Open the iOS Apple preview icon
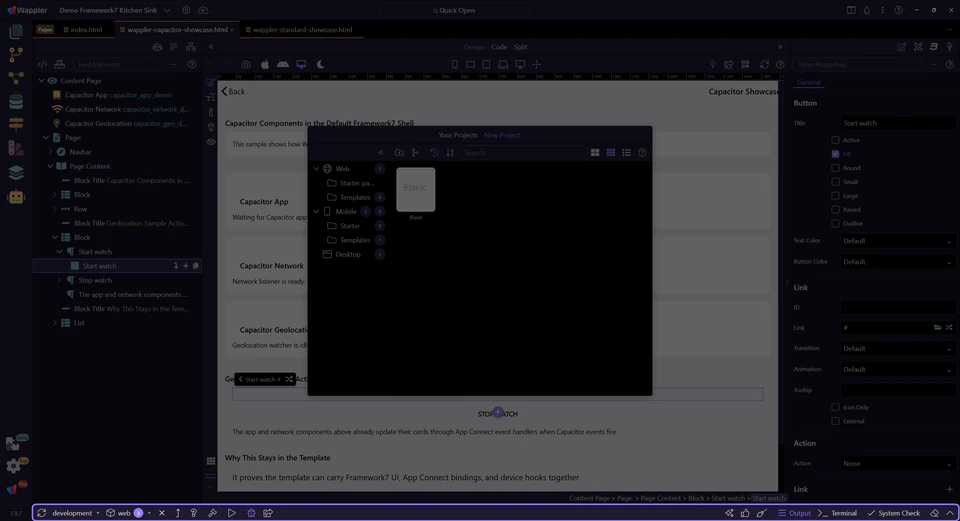 click(x=264, y=64)
